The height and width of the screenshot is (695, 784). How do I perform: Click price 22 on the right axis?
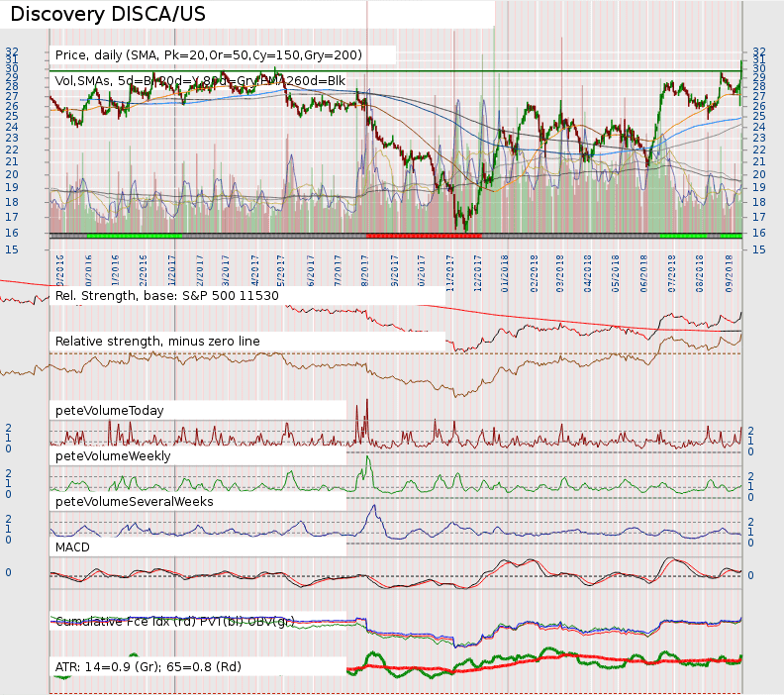pos(759,150)
